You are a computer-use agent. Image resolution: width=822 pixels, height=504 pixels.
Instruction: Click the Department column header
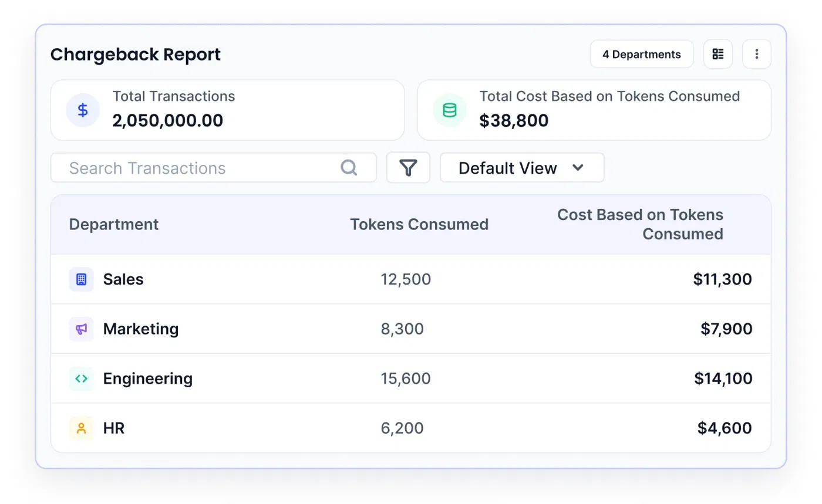[114, 224]
